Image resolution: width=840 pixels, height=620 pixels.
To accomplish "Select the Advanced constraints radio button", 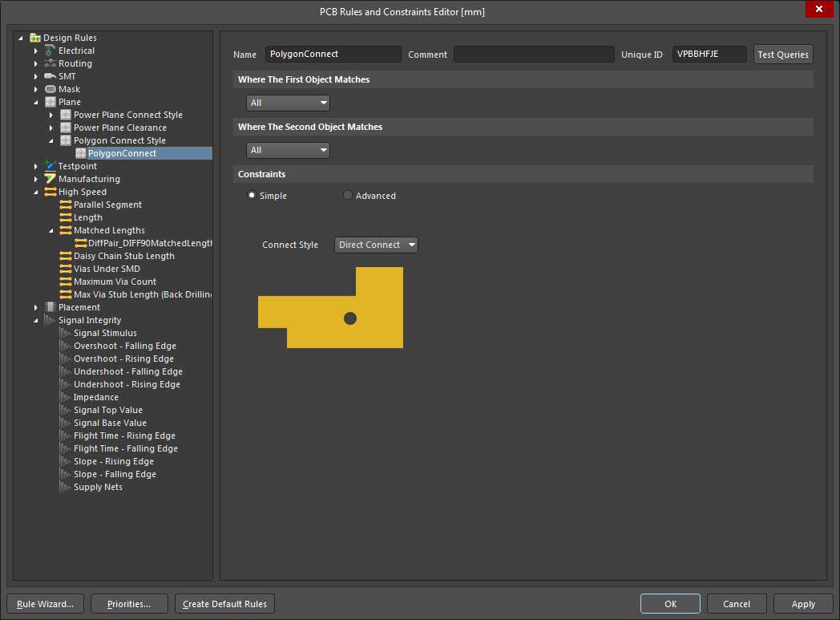I will coord(348,196).
